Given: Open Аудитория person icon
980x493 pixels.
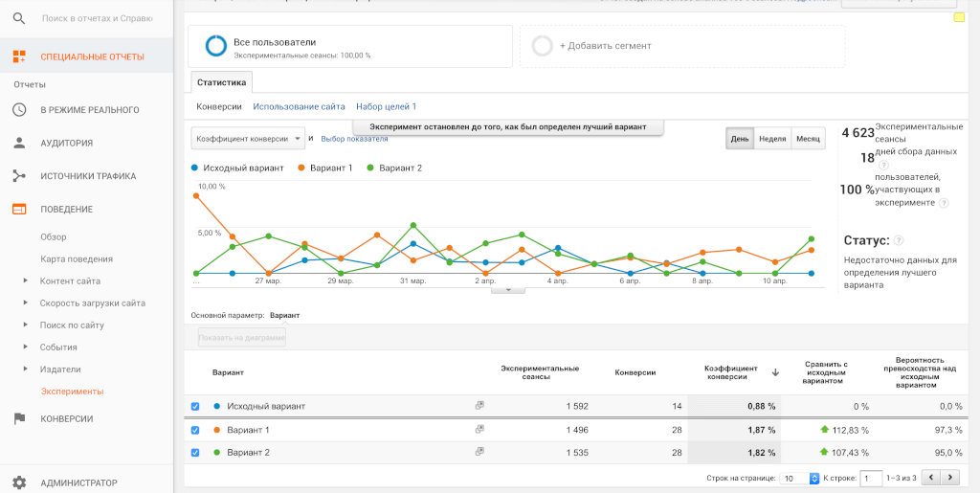Looking at the screenshot, I should [x=19, y=143].
